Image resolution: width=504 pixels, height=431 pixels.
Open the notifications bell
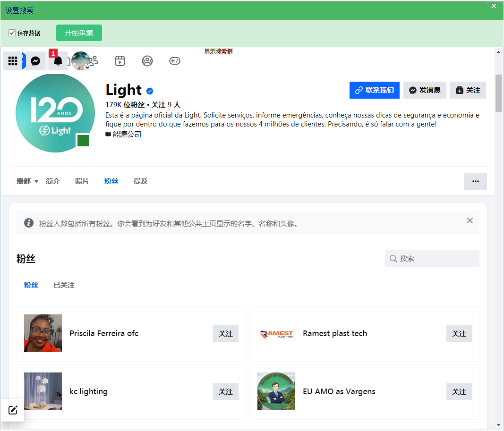click(x=58, y=61)
